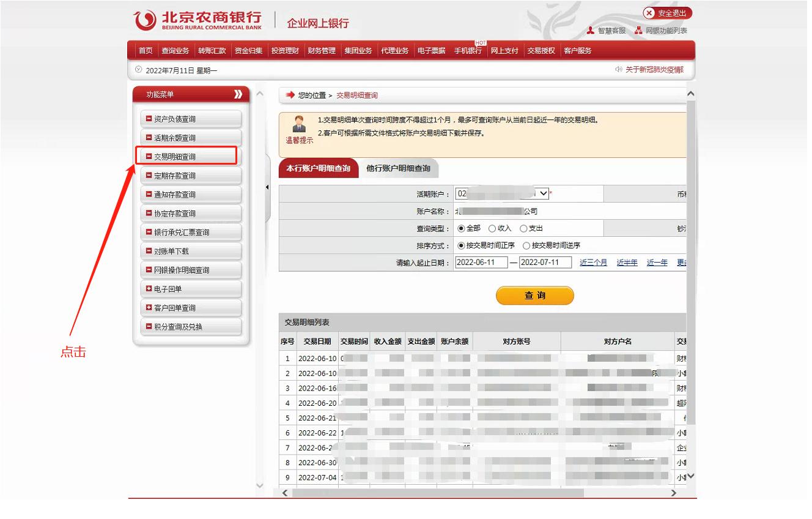Click the red square icon beside 交易明细查询
The width and height of the screenshot is (812, 519).
click(148, 156)
